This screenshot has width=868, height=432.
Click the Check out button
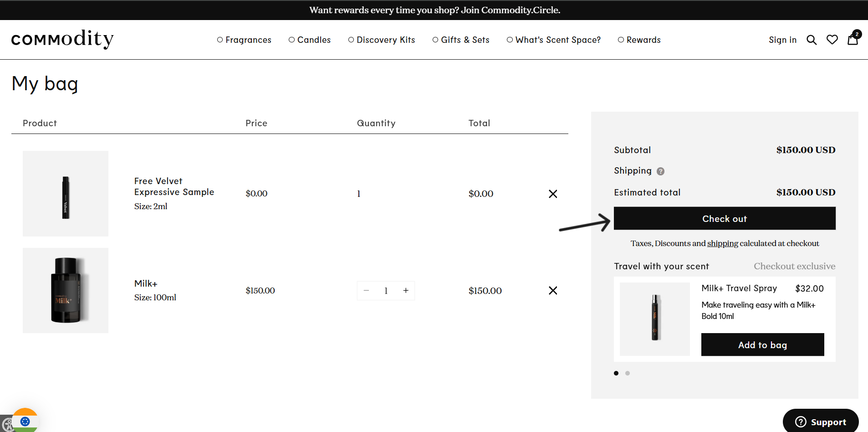724,219
